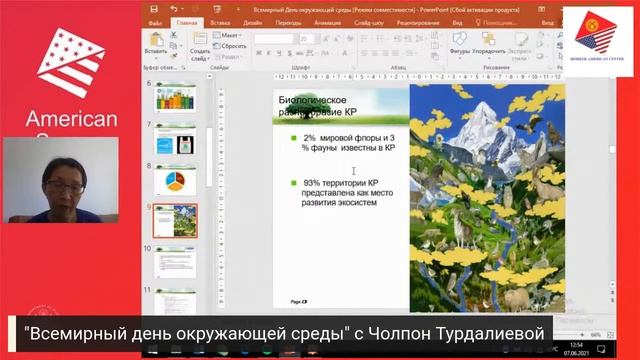
Task: Click bullet text about 2% мировой флоры
Action: click(x=349, y=143)
